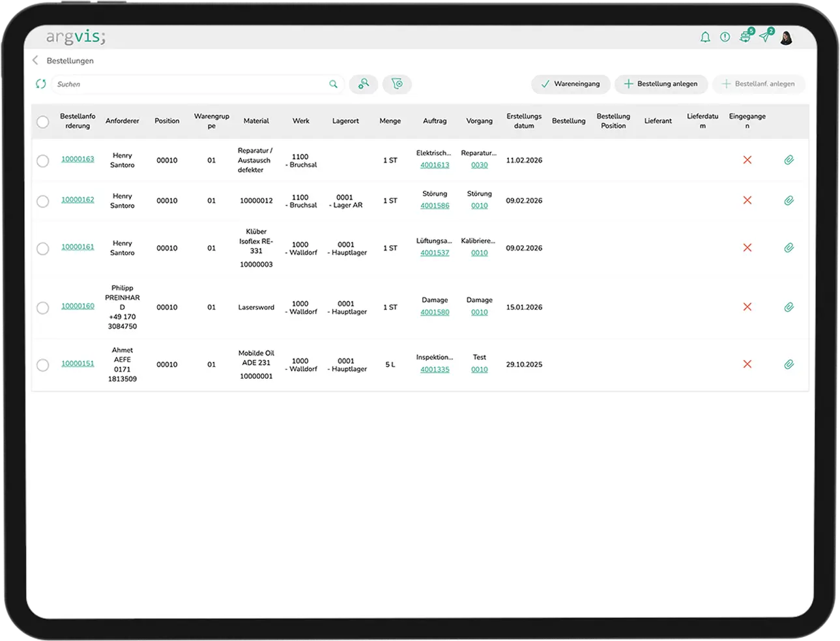Image resolution: width=840 pixels, height=641 pixels.
Task: Open the advanced search button
Action: tap(364, 84)
